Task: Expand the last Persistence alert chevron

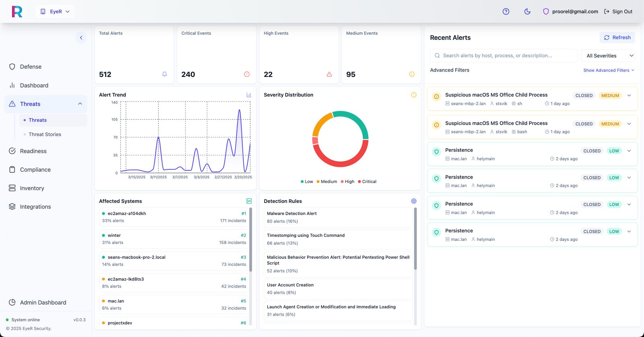Action: click(x=629, y=231)
